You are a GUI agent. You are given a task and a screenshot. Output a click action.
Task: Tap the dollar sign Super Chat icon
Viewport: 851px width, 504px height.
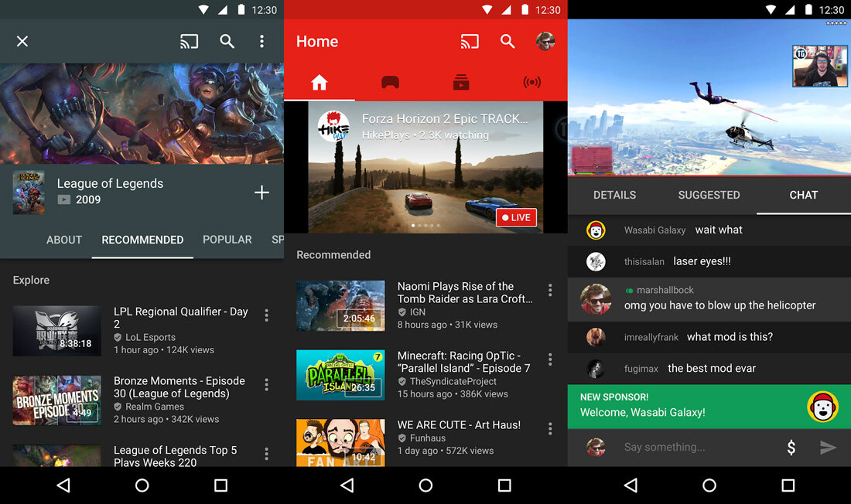(x=791, y=447)
